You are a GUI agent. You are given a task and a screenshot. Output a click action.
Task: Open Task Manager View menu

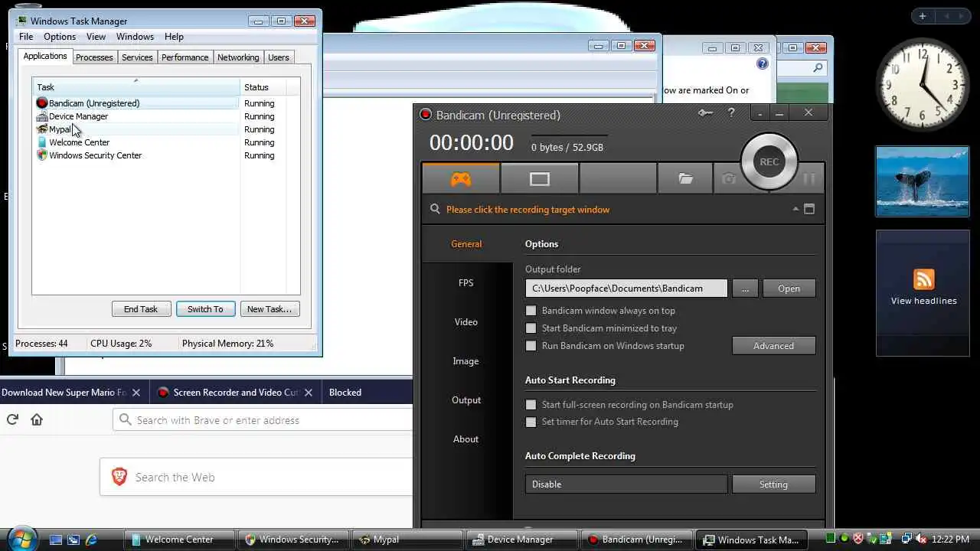click(x=96, y=37)
